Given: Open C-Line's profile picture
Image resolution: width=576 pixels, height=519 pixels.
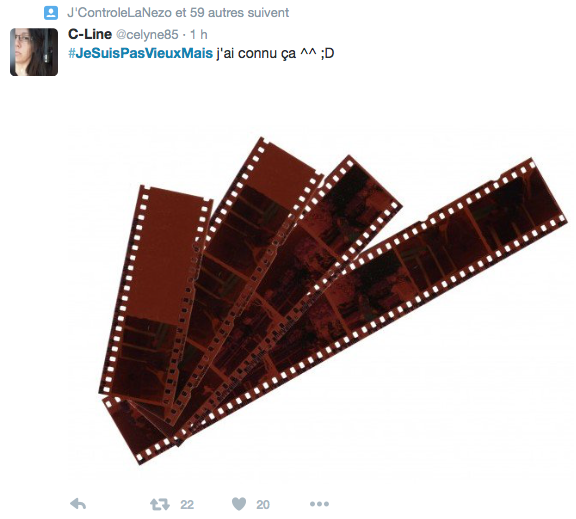Looking at the screenshot, I should coord(34,52).
